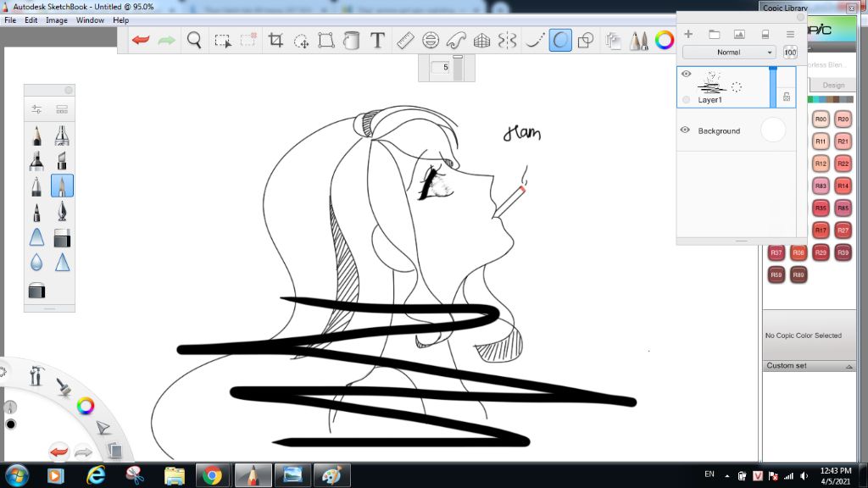Open the Perspective Guides tool
This screenshot has height=488, width=868.
[x=481, y=40]
